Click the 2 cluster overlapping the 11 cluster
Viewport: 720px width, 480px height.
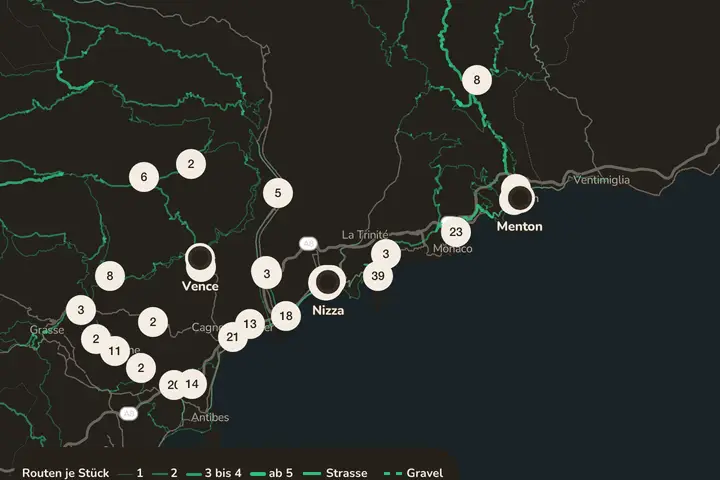click(94, 338)
